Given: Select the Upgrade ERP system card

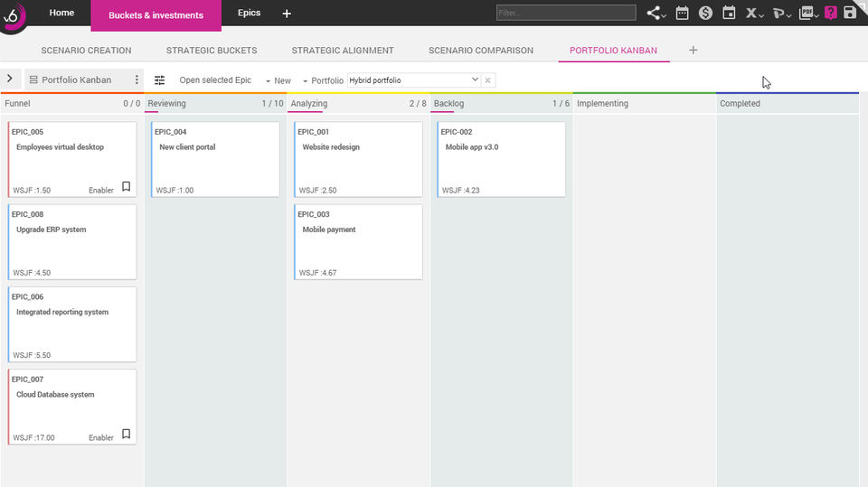Looking at the screenshot, I should click(x=72, y=242).
